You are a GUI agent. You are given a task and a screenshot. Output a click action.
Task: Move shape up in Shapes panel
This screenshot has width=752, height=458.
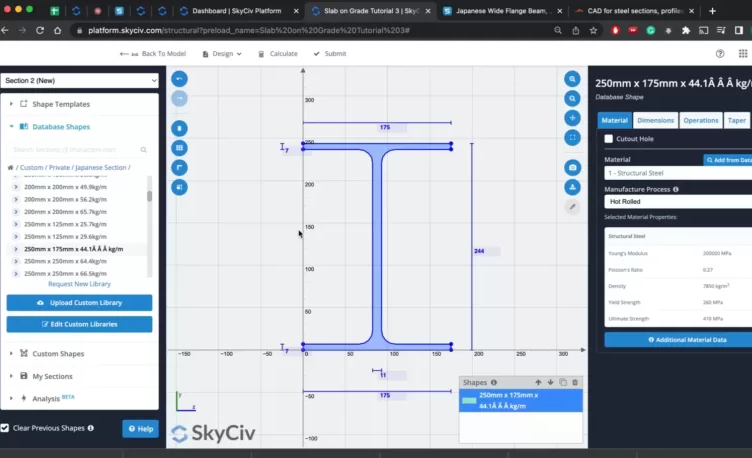[x=538, y=382]
